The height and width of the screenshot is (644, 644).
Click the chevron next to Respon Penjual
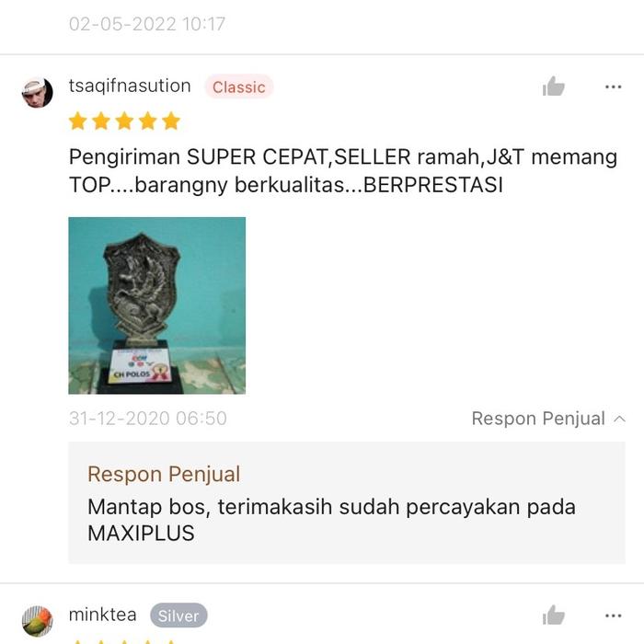[619, 419]
